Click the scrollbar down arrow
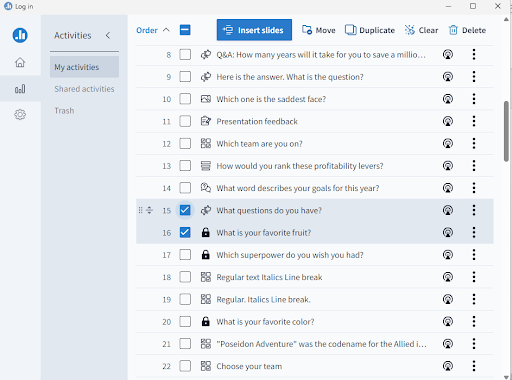This screenshot has width=512, height=380. click(506, 377)
